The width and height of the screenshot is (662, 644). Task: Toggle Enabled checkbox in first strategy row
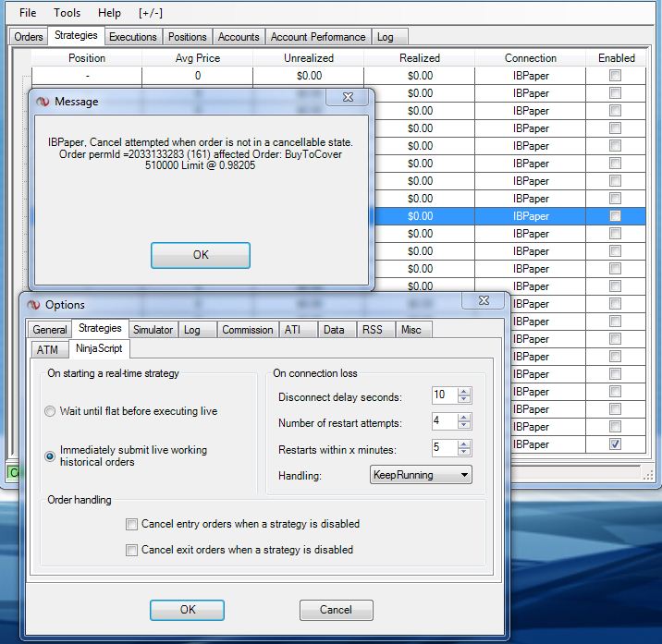point(615,76)
